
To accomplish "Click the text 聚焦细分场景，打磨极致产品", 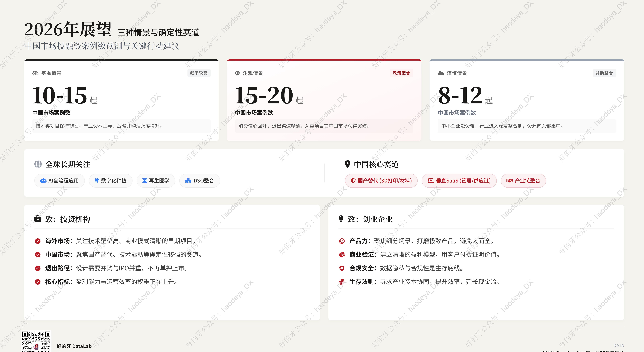I will tap(414, 241).
